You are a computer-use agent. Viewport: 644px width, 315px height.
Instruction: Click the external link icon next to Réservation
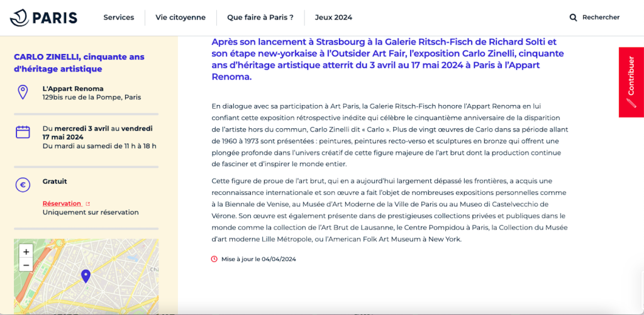[87, 204]
